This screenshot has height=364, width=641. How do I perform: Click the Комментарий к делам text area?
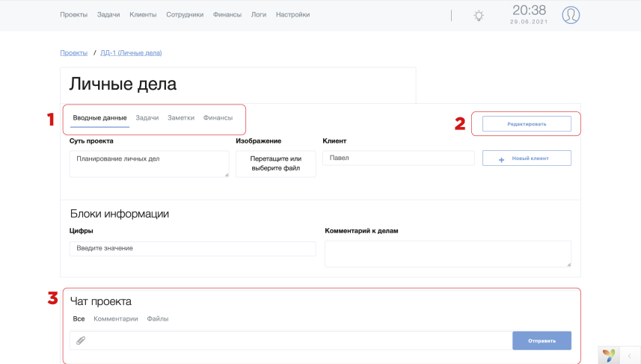[x=448, y=253]
